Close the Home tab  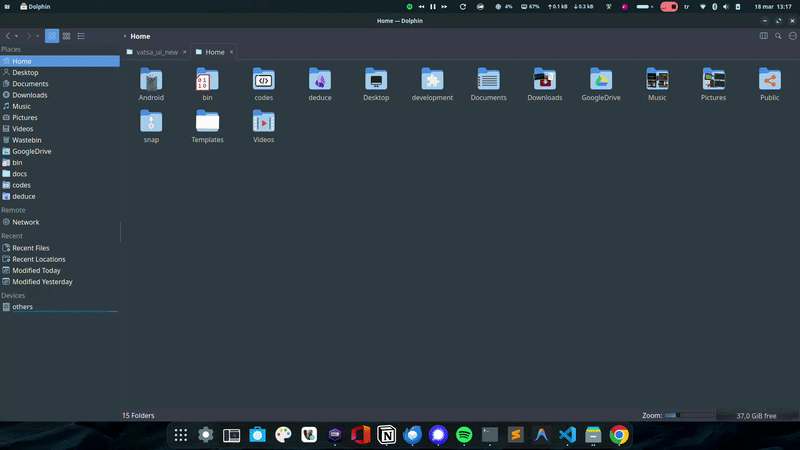click(x=232, y=52)
